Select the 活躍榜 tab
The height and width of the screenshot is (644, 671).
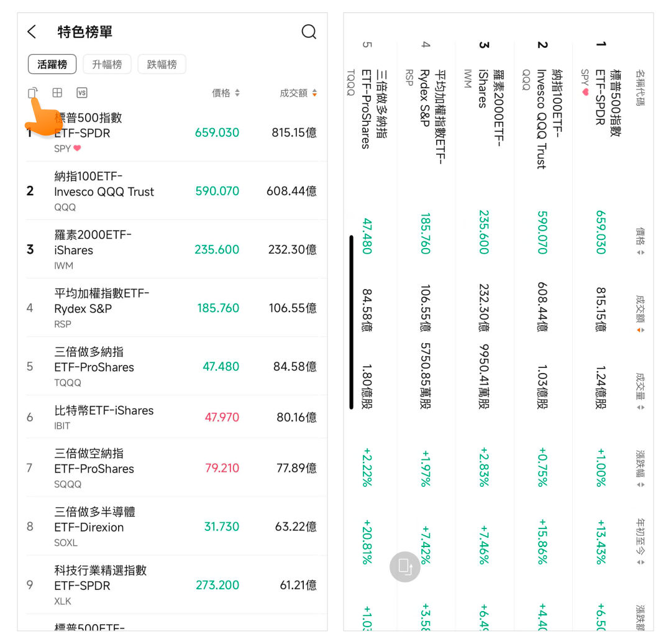[52, 64]
